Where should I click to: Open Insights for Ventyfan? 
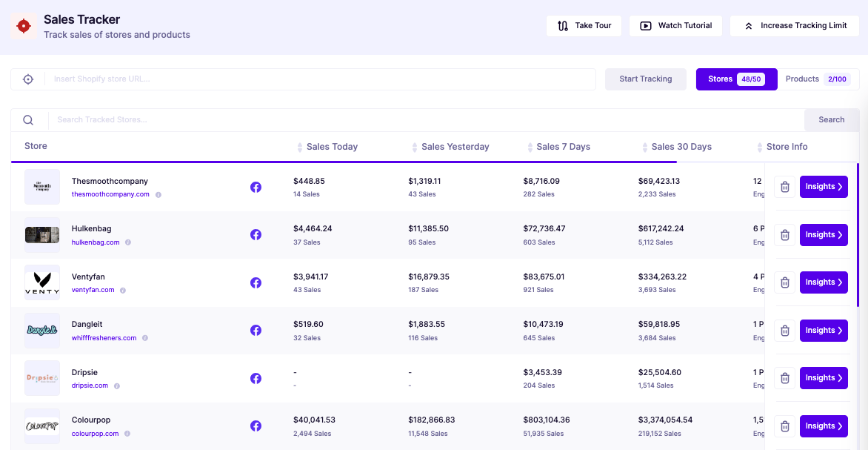coord(824,282)
